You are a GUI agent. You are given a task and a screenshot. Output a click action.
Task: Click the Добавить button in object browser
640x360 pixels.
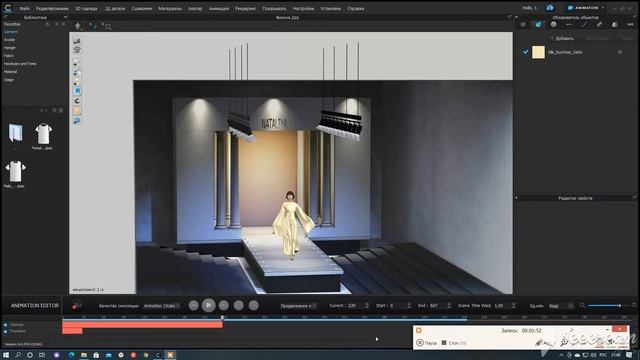pos(563,38)
